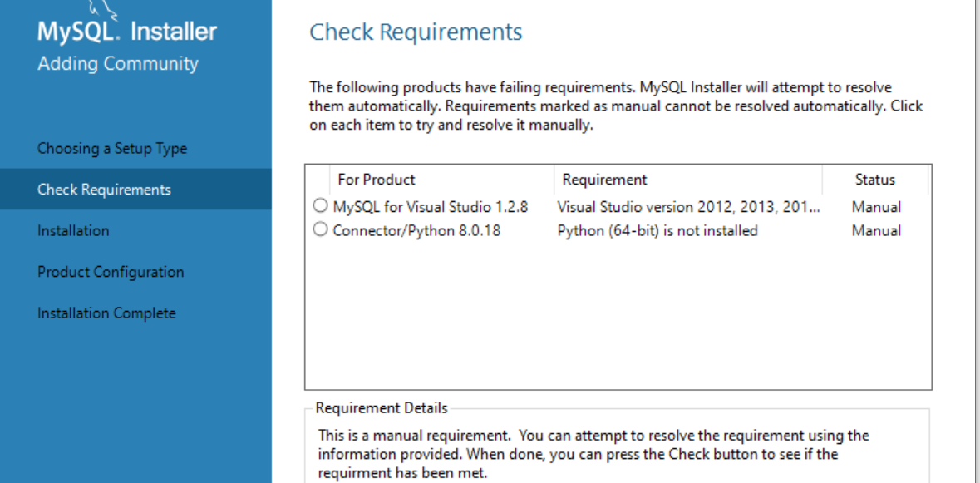Open the Check Requirements step
980x483 pixels.
tap(104, 190)
